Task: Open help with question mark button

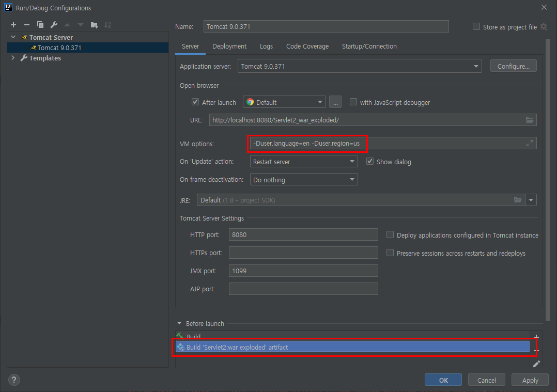Action: (x=14, y=380)
